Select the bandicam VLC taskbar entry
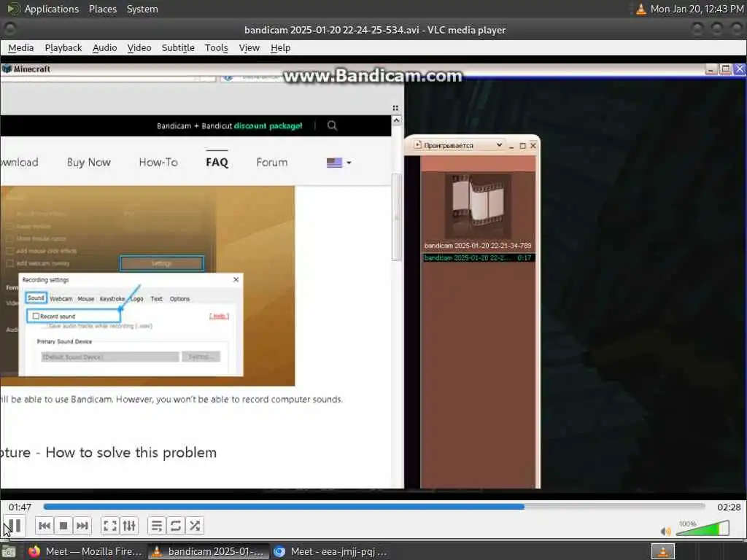The width and height of the screenshot is (747, 560). (x=208, y=551)
